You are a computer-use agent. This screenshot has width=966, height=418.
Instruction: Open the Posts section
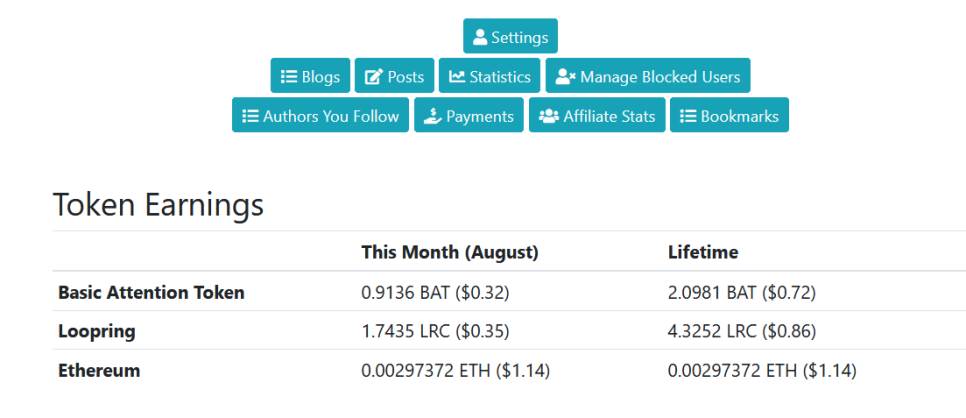(x=395, y=76)
